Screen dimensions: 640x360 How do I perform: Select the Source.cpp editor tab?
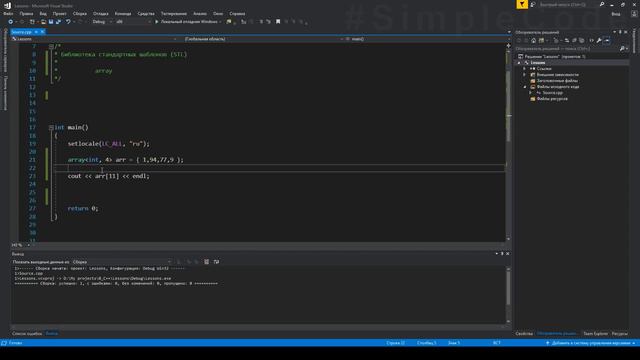pos(21,32)
